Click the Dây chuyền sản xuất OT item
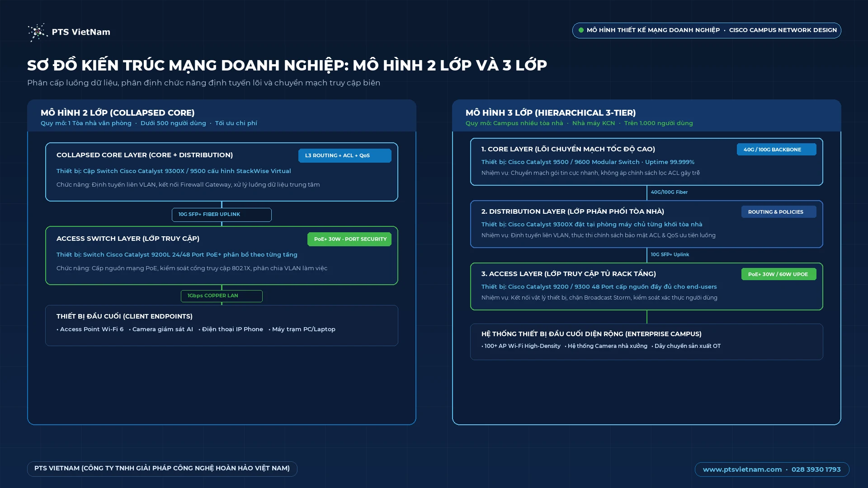Screen dimensions: 868x488 (686, 346)
